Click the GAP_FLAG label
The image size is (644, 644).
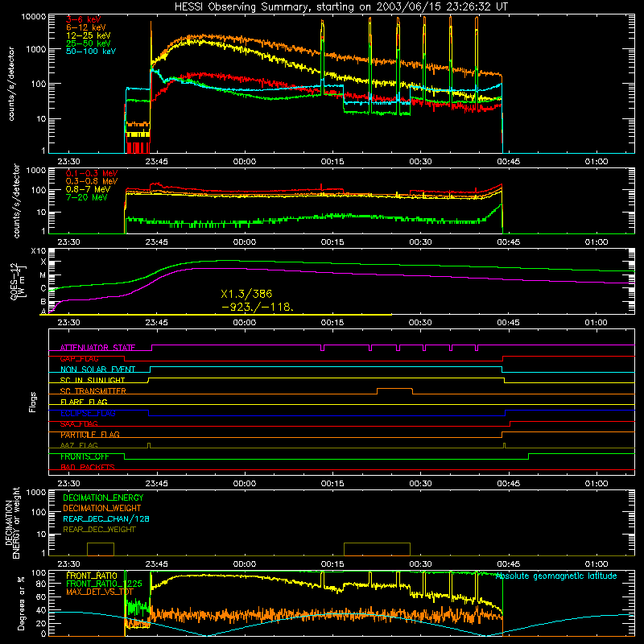(x=79, y=358)
